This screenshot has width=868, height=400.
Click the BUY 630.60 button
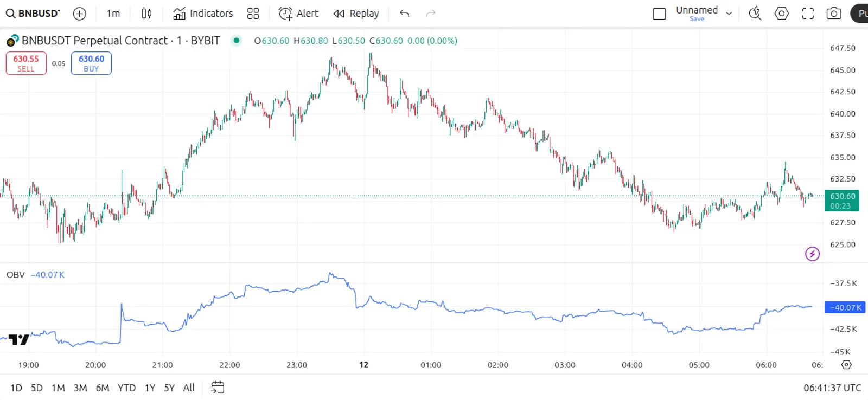tap(91, 63)
